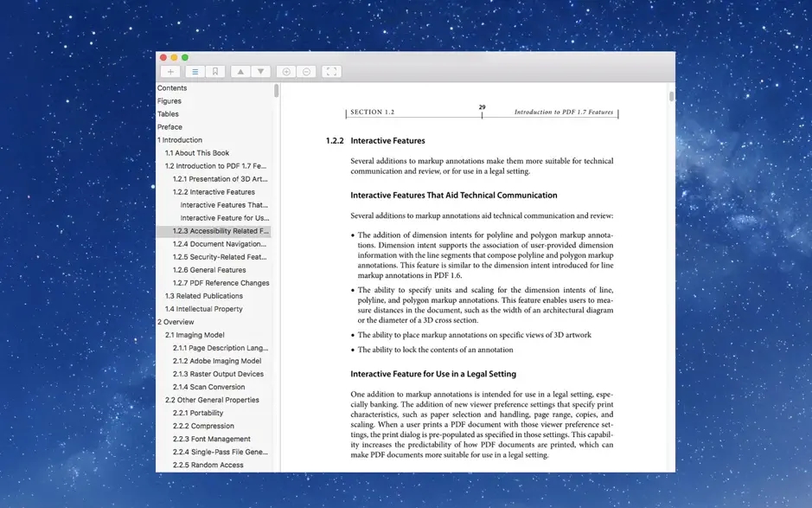Image resolution: width=812 pixels, height=508 pixels.
Task: Go to 2.1 Imaging Model
Action: (195, 335)
